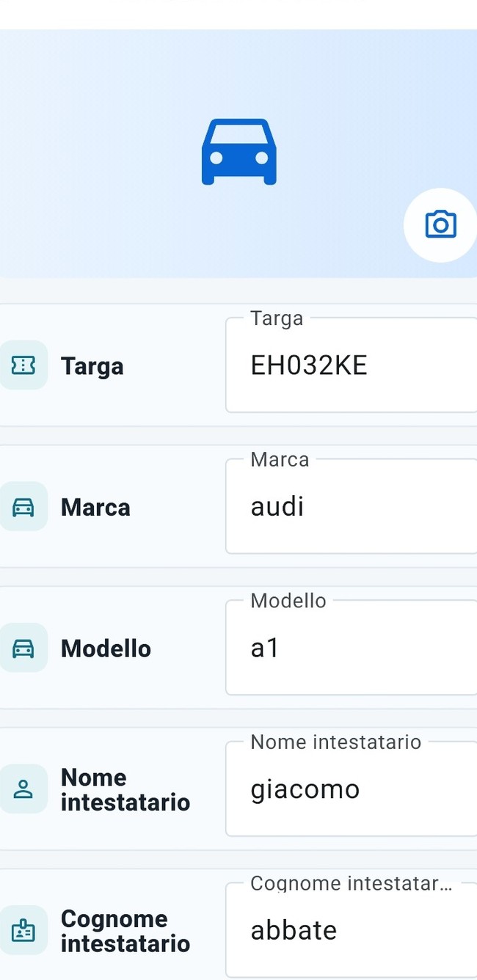Viewport: 477px width, 980px height.
Task: Tap the blue car image icon
Action: click(239, 152)
